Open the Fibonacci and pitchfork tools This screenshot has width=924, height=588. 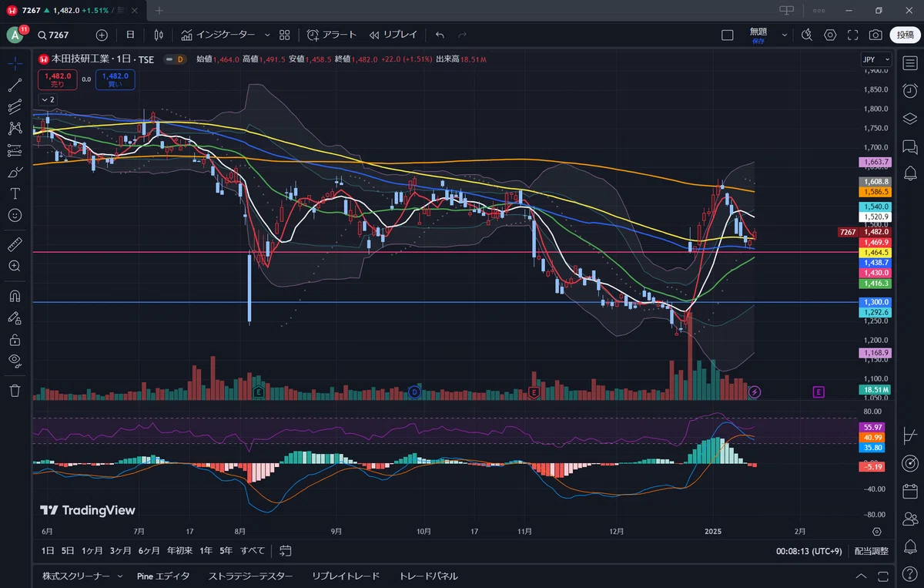15,106
